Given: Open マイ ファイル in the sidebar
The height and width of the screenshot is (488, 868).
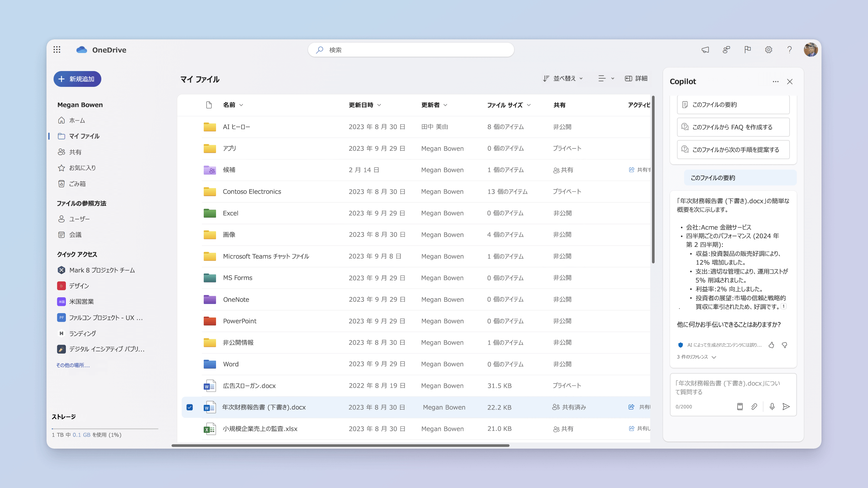Looking at the screenshot, I should 84,136.
